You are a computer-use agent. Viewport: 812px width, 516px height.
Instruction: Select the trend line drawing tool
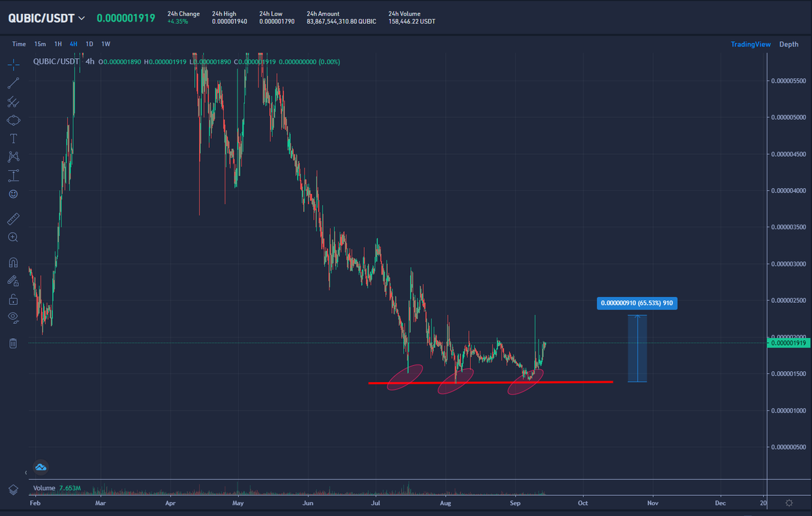pyautogui.click(x=14, y=83)
